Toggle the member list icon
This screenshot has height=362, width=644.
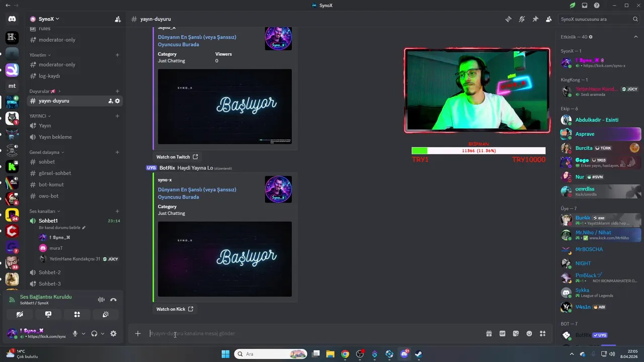tap(548, 19)
